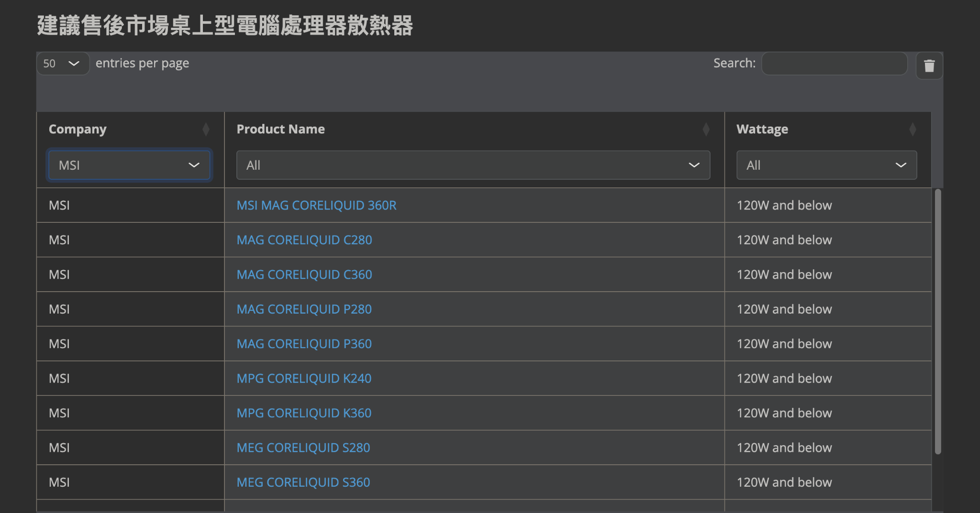This screenshot has height=513, width=980.
Task: Click the trash delete icon
Action: click(928, 65)
